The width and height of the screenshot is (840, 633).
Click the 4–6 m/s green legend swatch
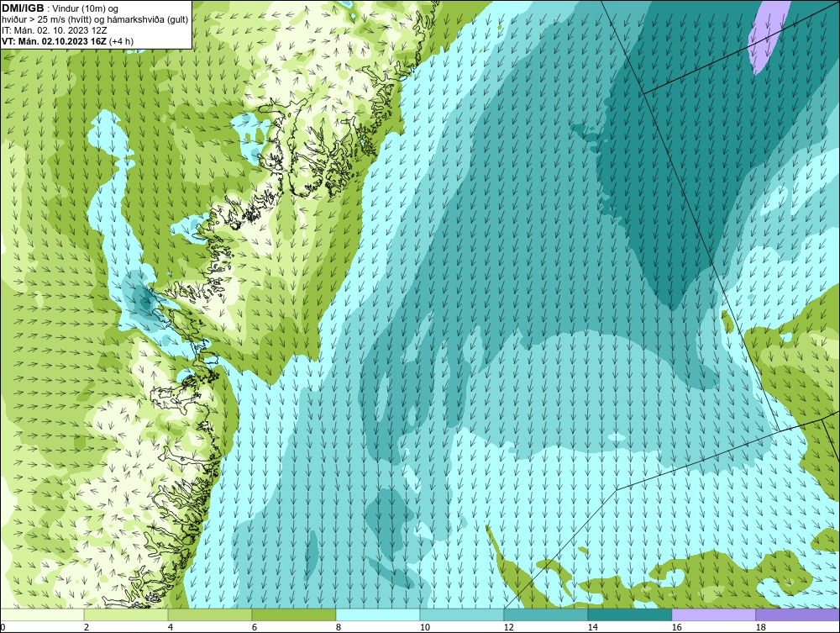pyautogui.click(x=210, y=615)
